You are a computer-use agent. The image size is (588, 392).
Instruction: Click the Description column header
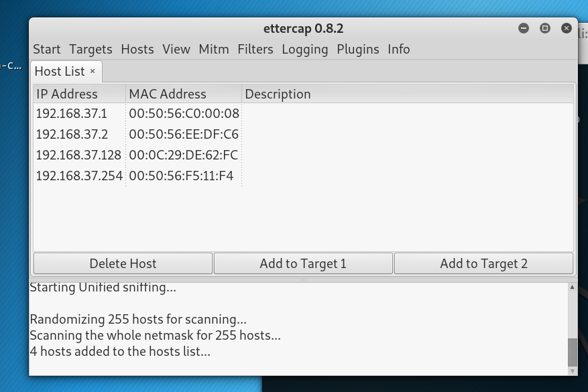point(408,94)
